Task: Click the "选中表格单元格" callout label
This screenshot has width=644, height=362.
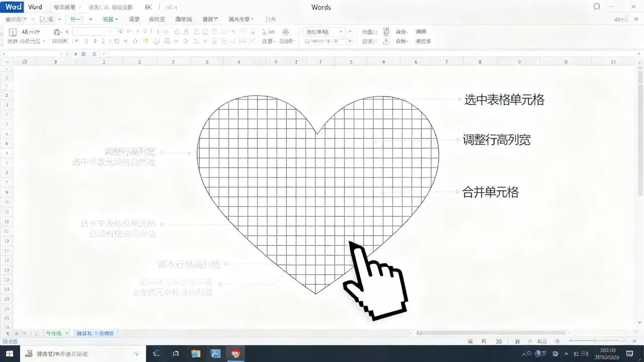Action: click(504, 100)
